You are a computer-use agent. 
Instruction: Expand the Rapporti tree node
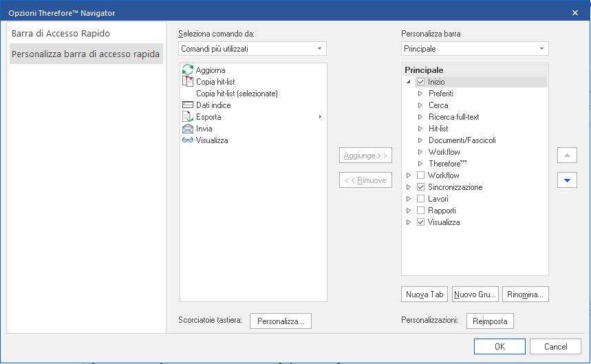tap(409, 211)
